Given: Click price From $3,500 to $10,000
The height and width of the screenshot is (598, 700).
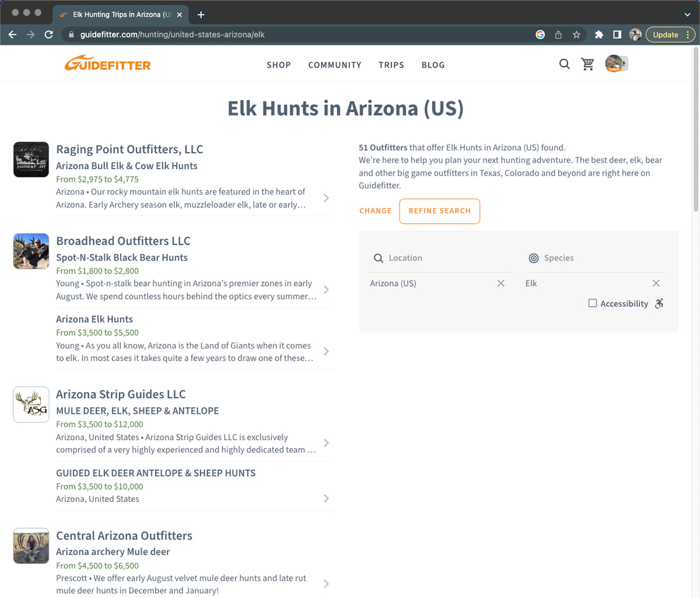Looking at the screenshot, I should (100, 486).
